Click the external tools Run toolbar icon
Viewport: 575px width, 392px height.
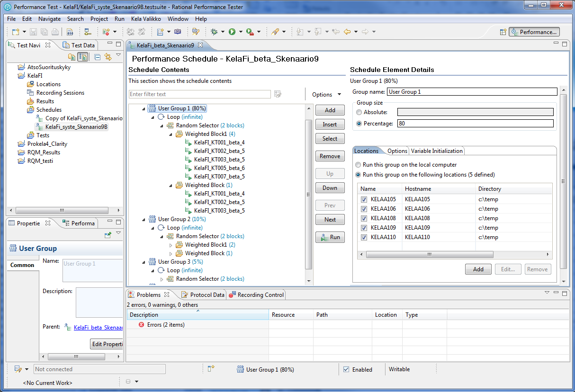coord(250,32)
